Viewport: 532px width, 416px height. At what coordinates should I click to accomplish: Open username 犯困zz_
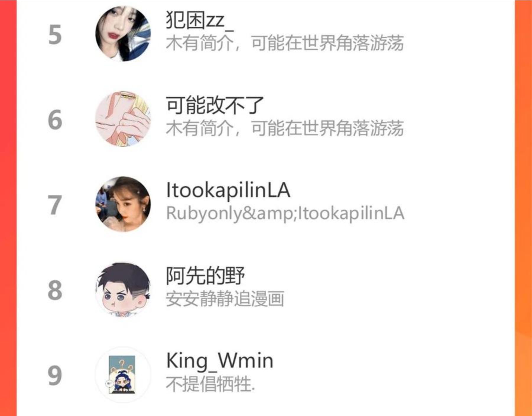click(200, 20)
